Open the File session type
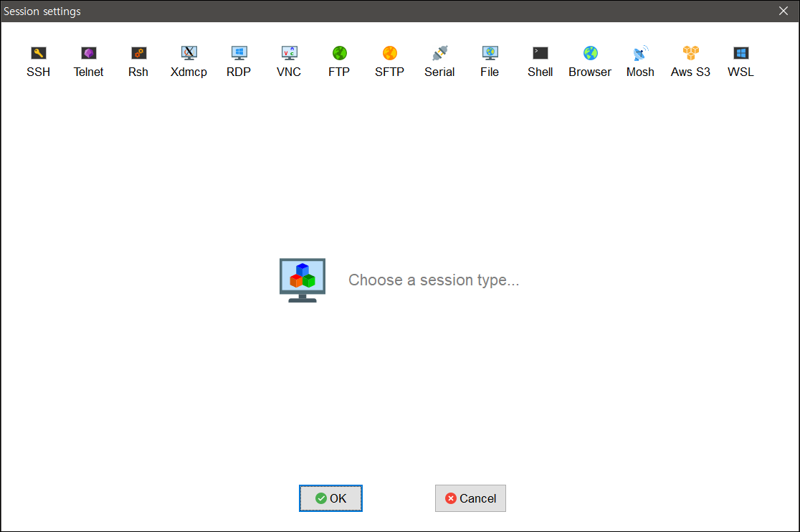The width and height of the screenshot is (800, 532). pos(490,61)
